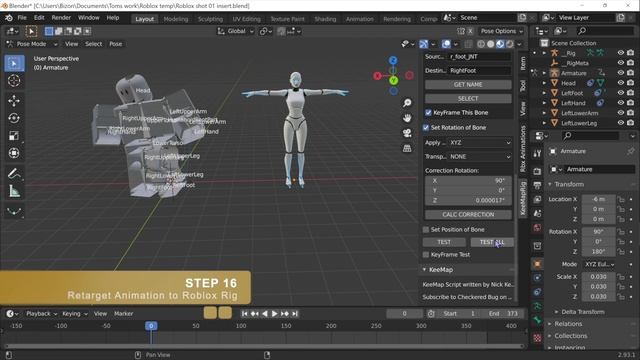Select the Rotate tool
Viewport: 640px width, 360px height.
pos(14,118)
